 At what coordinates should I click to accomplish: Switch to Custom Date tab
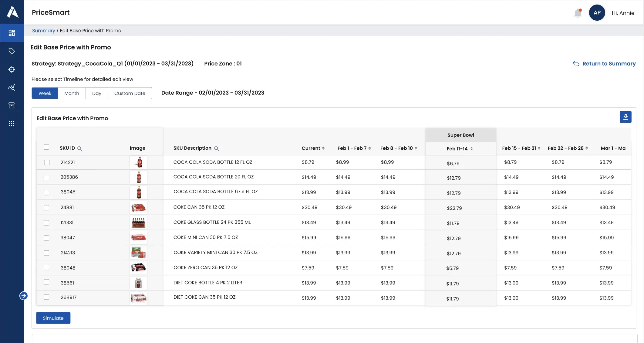tap(130, 93)
